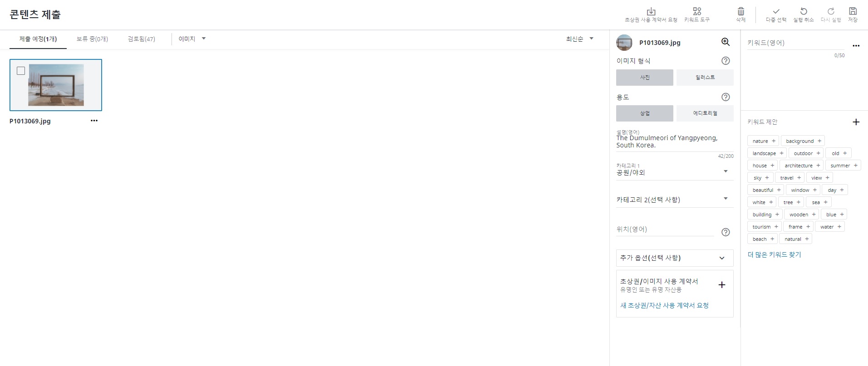This screenshot has width=868, height=366.
Task: Open the keyword tool icon
Action: (x=697, y=11)
